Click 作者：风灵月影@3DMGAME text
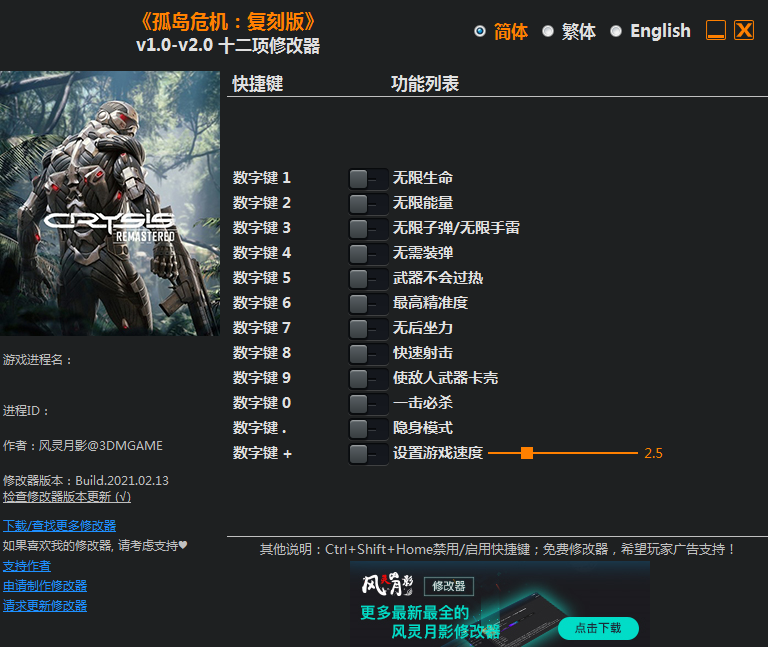Screen dimensions: 768x647 (x=83, y=446)
